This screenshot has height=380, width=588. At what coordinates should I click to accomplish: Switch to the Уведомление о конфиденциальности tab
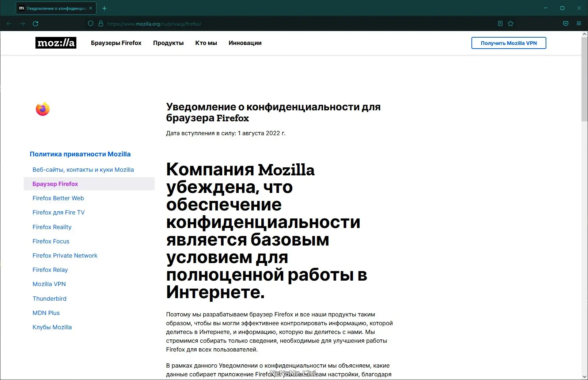pos(53,8)
